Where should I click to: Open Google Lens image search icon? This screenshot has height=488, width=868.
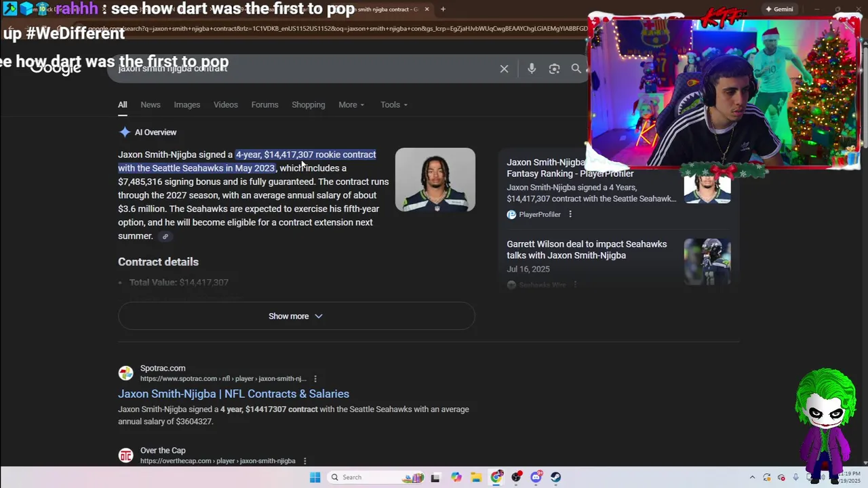554,68
